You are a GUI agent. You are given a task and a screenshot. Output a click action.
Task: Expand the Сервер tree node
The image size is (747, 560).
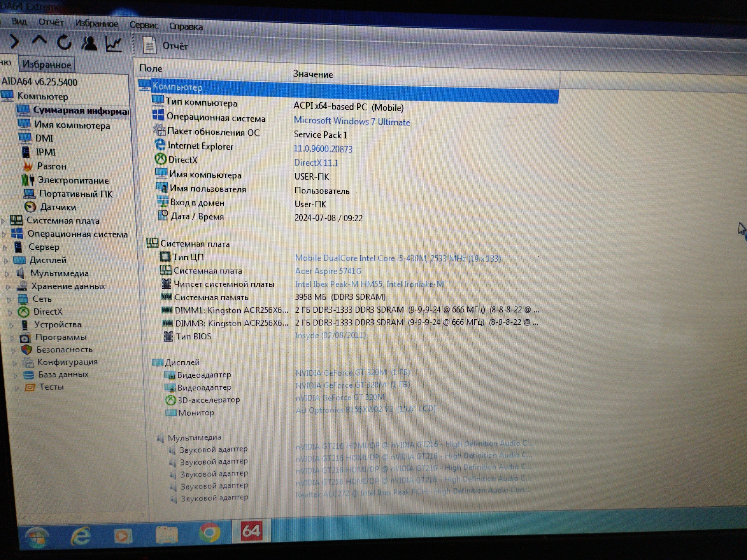pyautogui.click(x=5, y=247)
